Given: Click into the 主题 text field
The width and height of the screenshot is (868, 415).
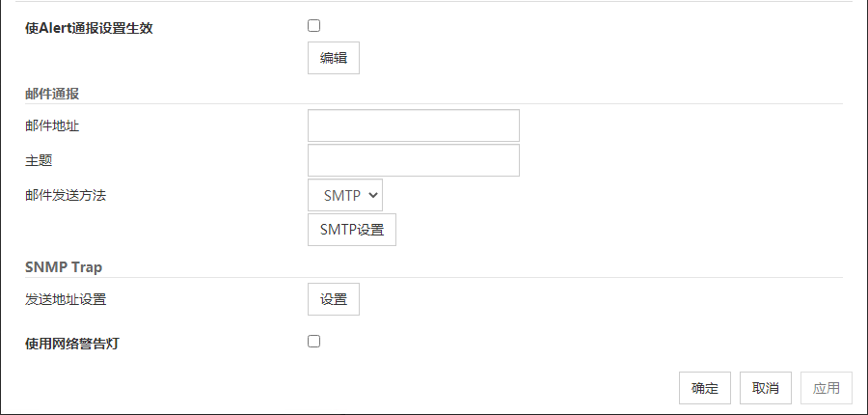Looking at the screenshot, I should coord(413,160).
